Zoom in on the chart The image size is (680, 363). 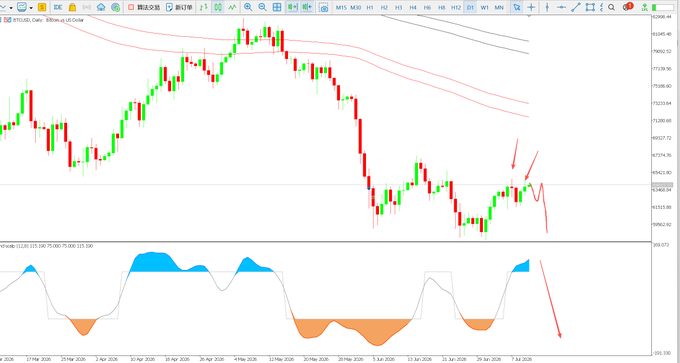(x=248, y=7)
